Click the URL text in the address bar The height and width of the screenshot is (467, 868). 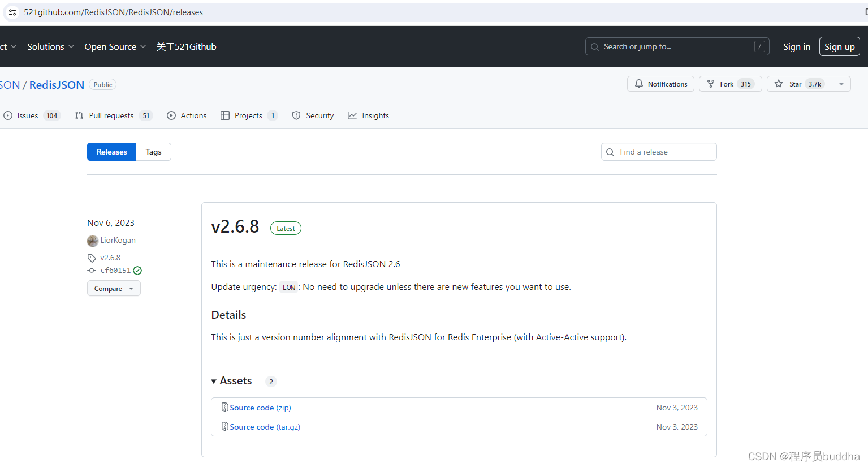[113, 12]
